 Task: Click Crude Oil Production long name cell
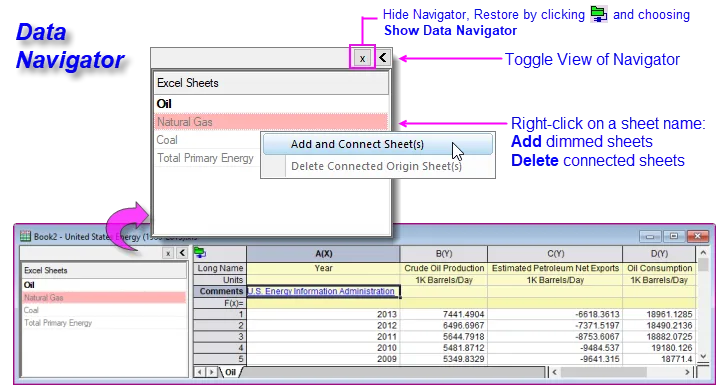[444, 268]
